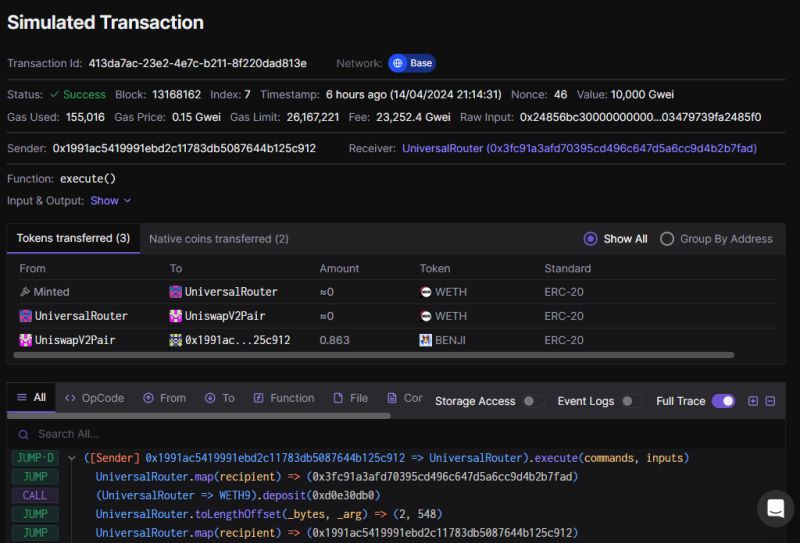Click the 0.863 BENJI amount
Image resolution: width=800 pixels, height=543 pixels.
pyautogui.click(x=334, y=340)
